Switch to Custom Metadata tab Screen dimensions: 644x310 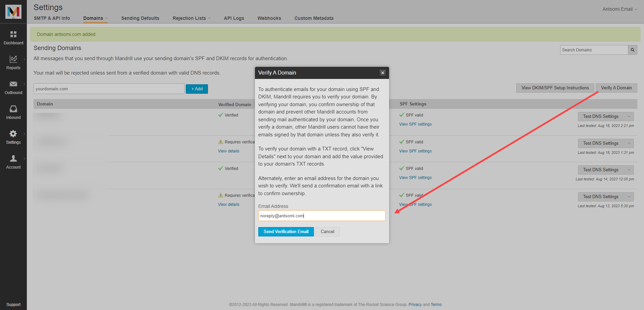point(314,18)
